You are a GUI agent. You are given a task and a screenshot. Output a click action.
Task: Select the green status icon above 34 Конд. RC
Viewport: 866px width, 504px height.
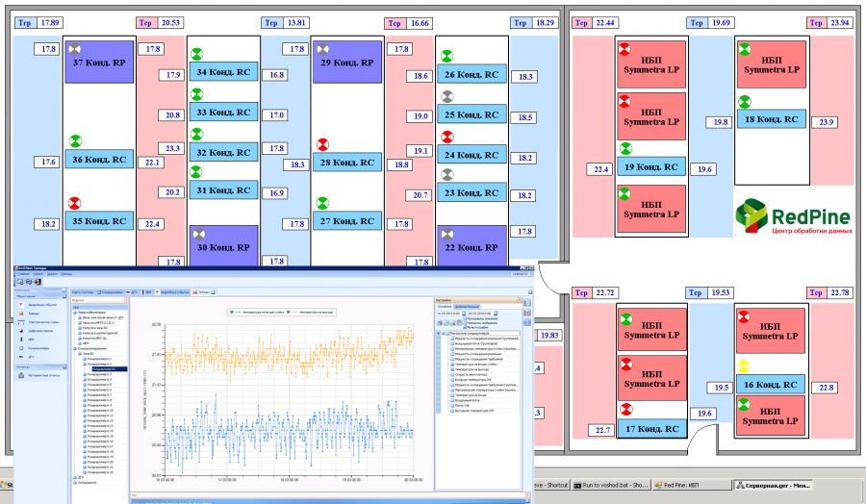(196, 54)
